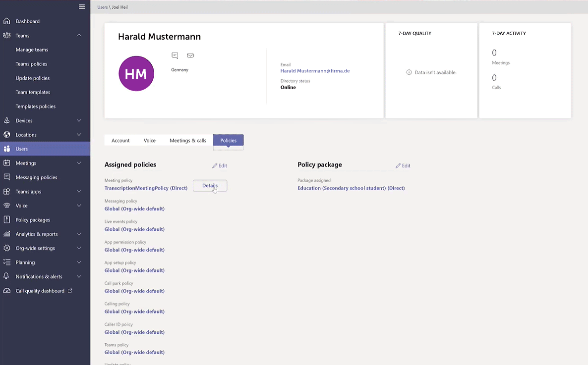
Task: Click the pencil icon for Policy package
Action: pyautogui.click(x=398, y=165)
